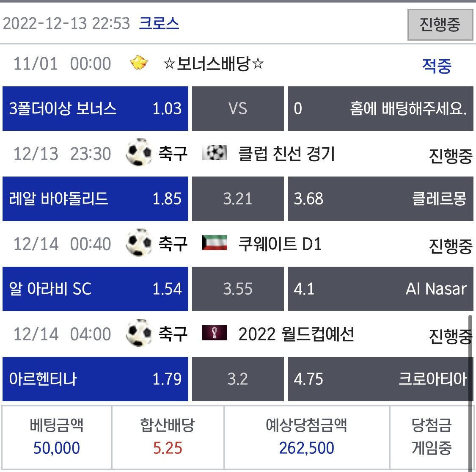Image resolution: width=476 pixels, height=472 pixels.
Task: Click the soccer ball icon in World Cup row
Action: point(139,333)
